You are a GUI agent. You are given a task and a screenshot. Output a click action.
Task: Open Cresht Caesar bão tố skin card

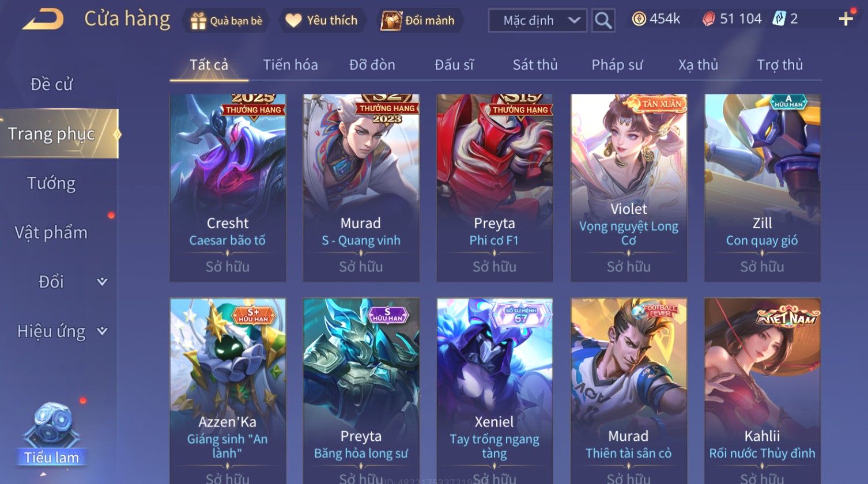[228, 188]
